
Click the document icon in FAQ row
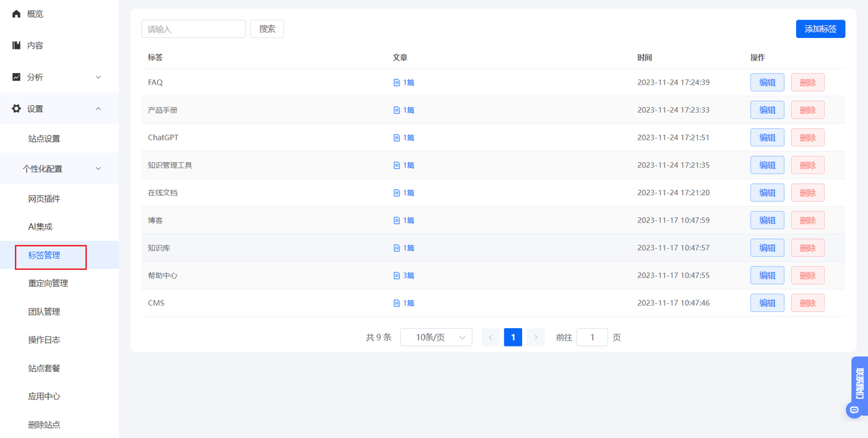(397, 83)
